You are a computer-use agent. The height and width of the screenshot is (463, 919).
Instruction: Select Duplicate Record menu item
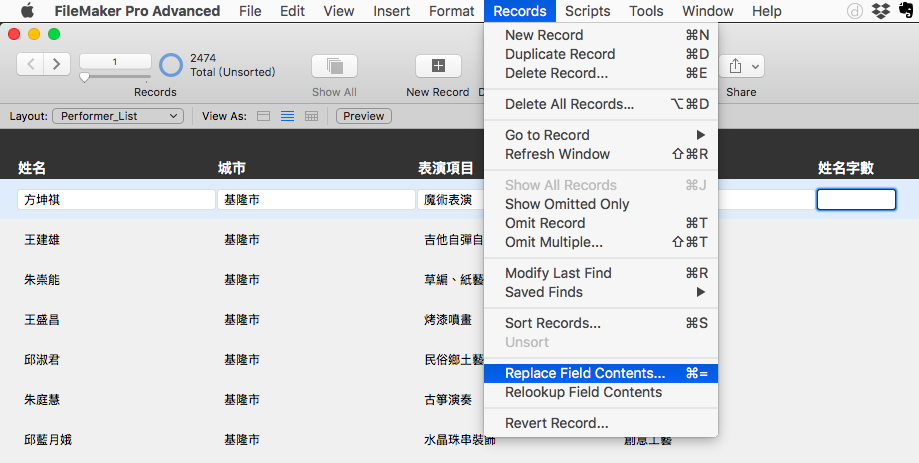pyautogui.click(x=601, y=54)
